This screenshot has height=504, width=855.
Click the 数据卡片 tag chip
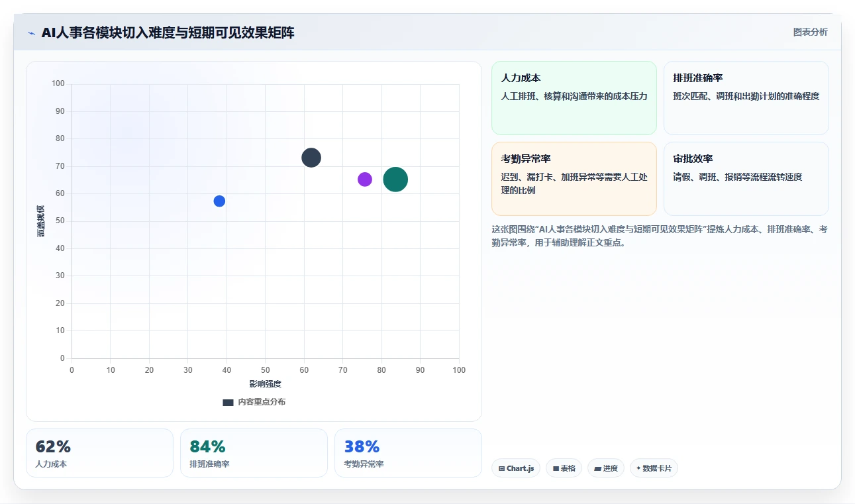tap(654, 468)
